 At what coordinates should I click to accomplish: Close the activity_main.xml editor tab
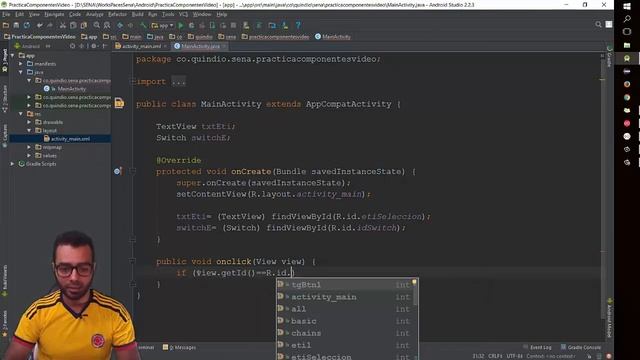pos(165,47)
